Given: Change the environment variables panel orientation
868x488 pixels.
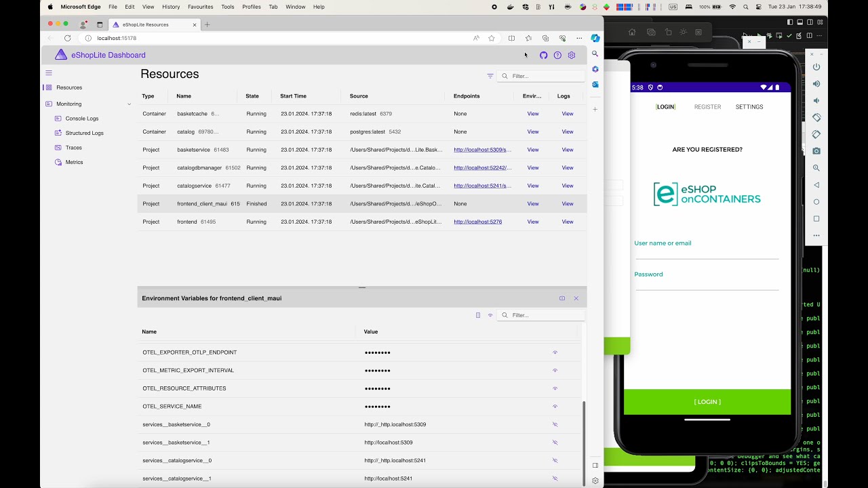Looking at the screenshot, I should [x=562, y=298].
